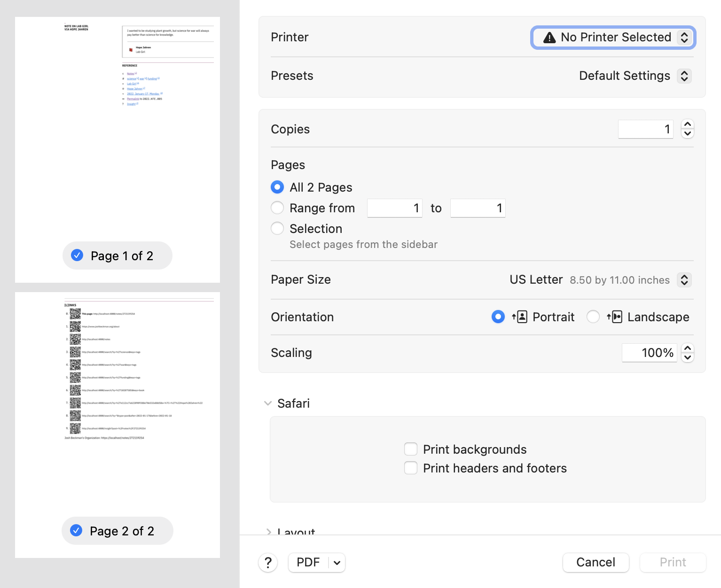Expand the Layout section
The height and width of the screenshot is (588, 721).
tap(269, 532)
